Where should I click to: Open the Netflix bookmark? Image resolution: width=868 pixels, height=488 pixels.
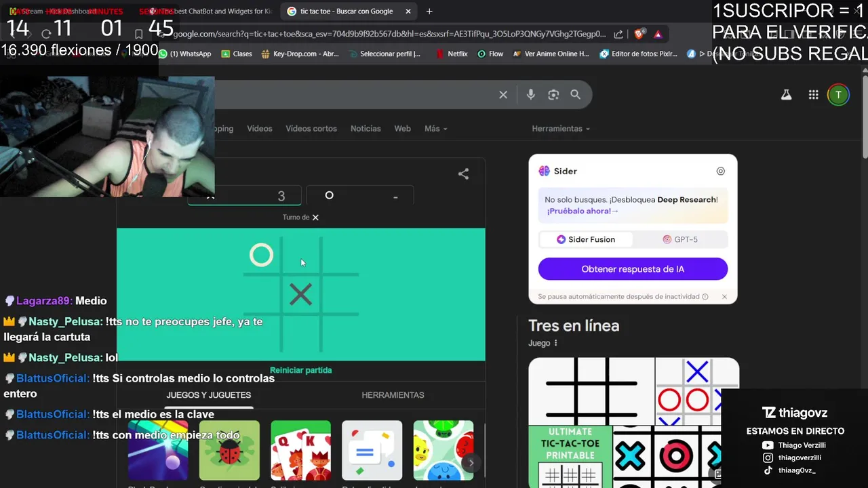click(452, 54)
